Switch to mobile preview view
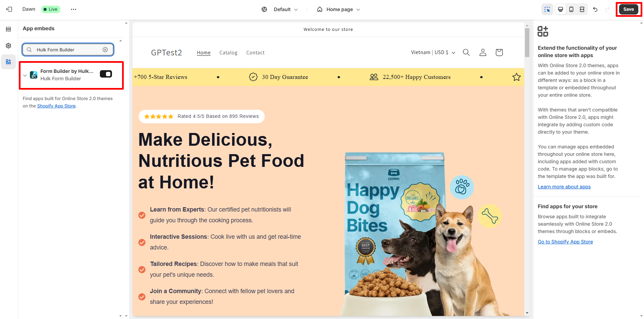The height and width of the screenshot is (319, 644). [571, 9]
